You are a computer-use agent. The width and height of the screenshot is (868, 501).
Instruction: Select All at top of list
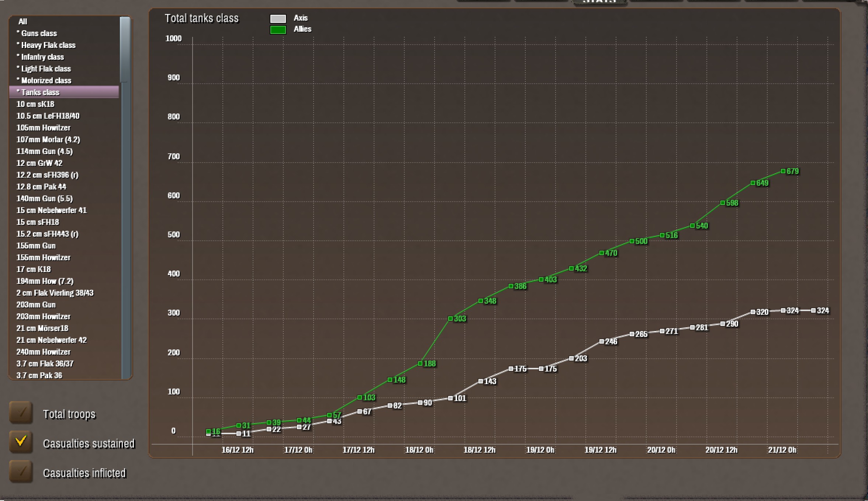point(23,22)
